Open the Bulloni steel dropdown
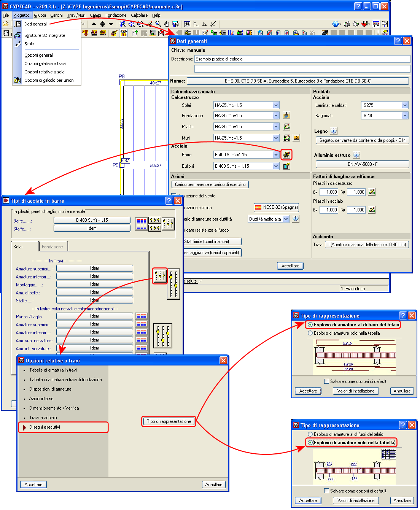This screenshot has height=510, width=420. (276, 166)
